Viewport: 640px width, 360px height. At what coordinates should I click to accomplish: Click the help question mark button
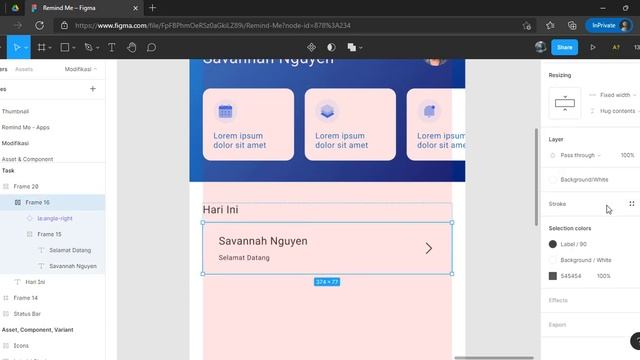coord(636,341)
